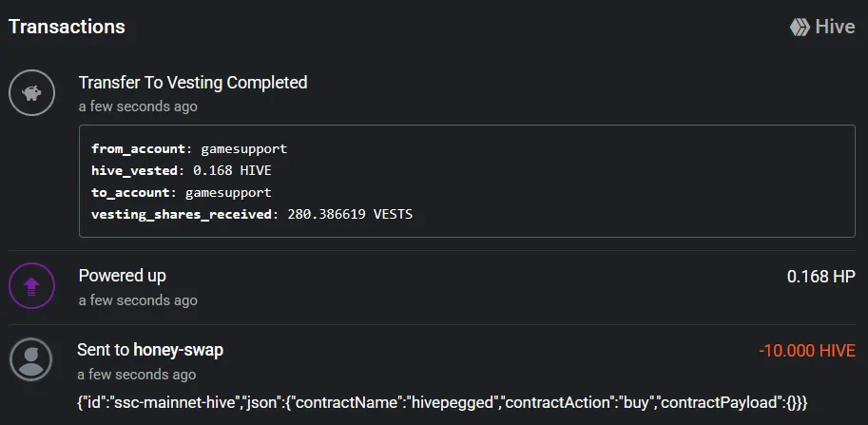The width and height of the screenshot is (868, 425).
Task: Click the Powered up transaction title
Action: pyautogui.click(x=123, y=276)
